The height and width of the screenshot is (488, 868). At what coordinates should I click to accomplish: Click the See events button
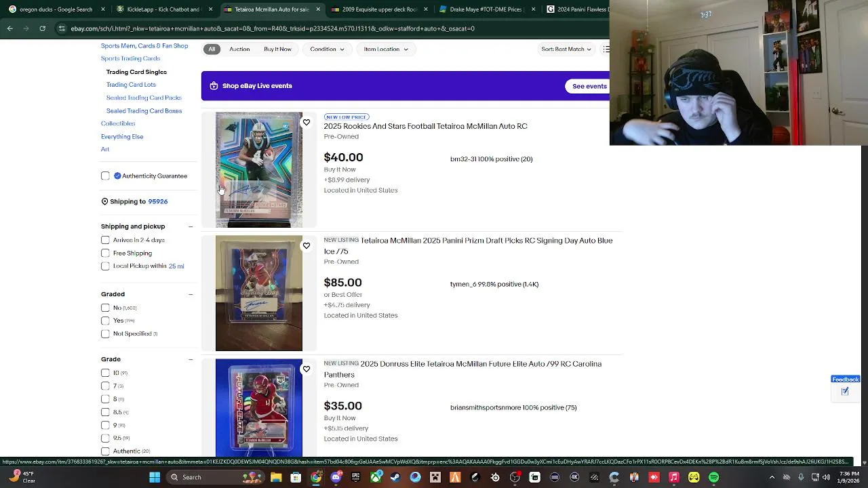587,86
